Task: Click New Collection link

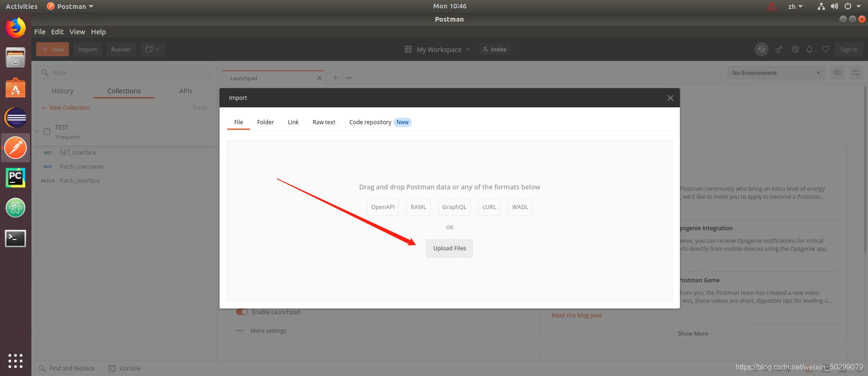Action: point(66,107)
